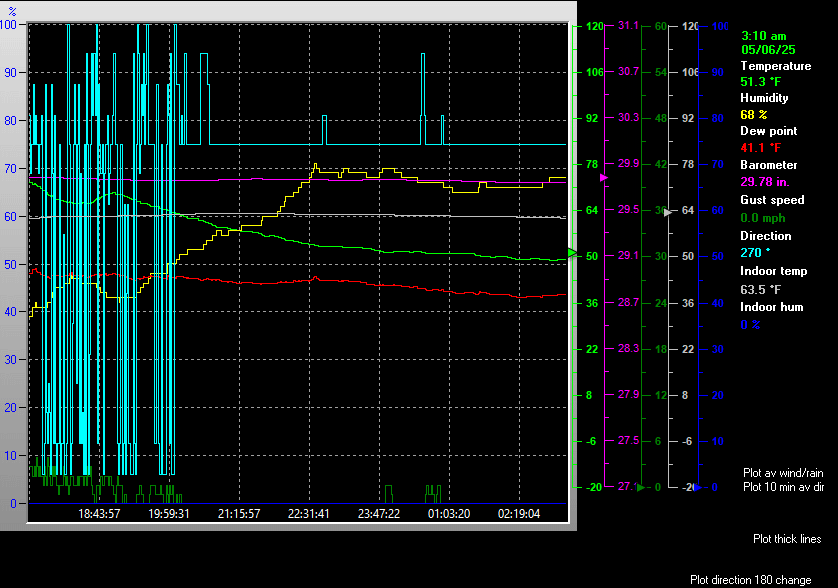Click the Barometer label
838x588 pixels.
click(x=768, y=165)
